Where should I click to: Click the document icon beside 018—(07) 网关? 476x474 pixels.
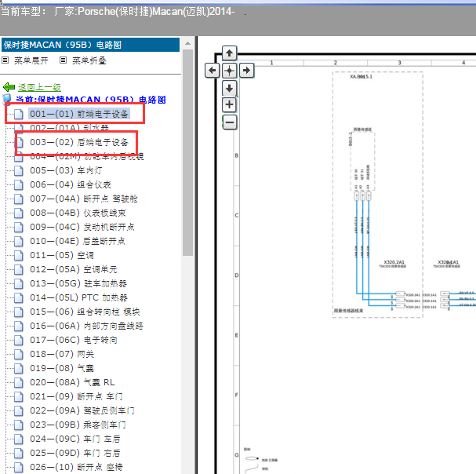point(19,354)
